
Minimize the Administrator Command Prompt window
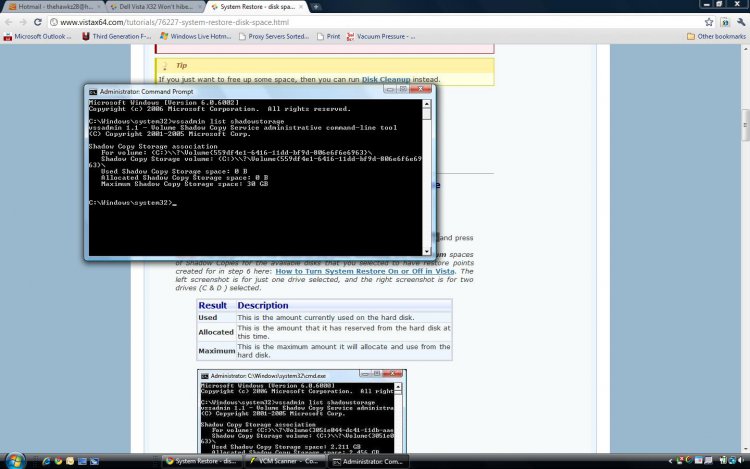click(x=390, y=89)
